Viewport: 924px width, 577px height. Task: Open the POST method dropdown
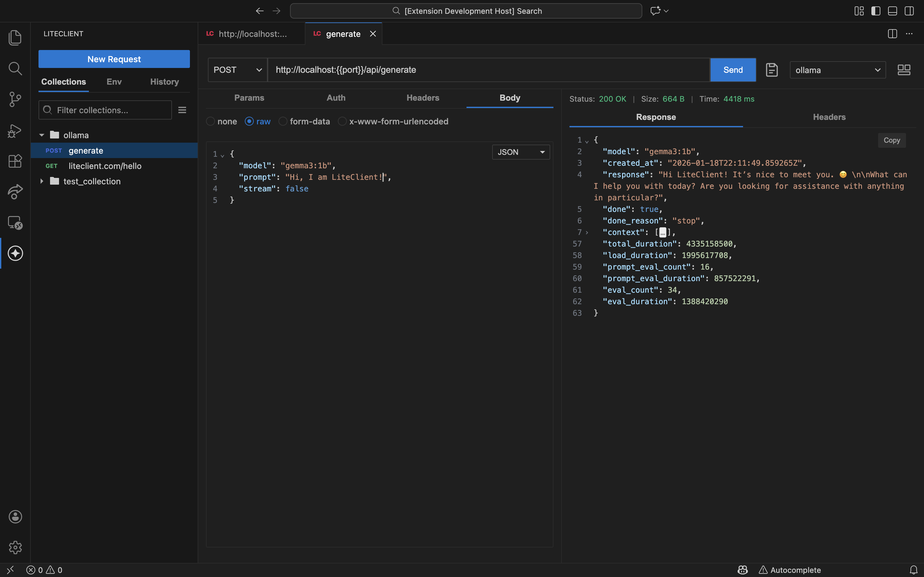(237, 70)
